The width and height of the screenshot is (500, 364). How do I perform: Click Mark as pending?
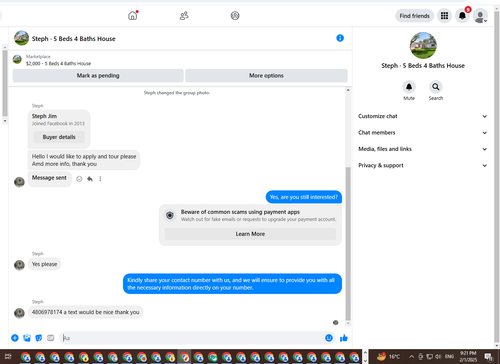[98, 75]
